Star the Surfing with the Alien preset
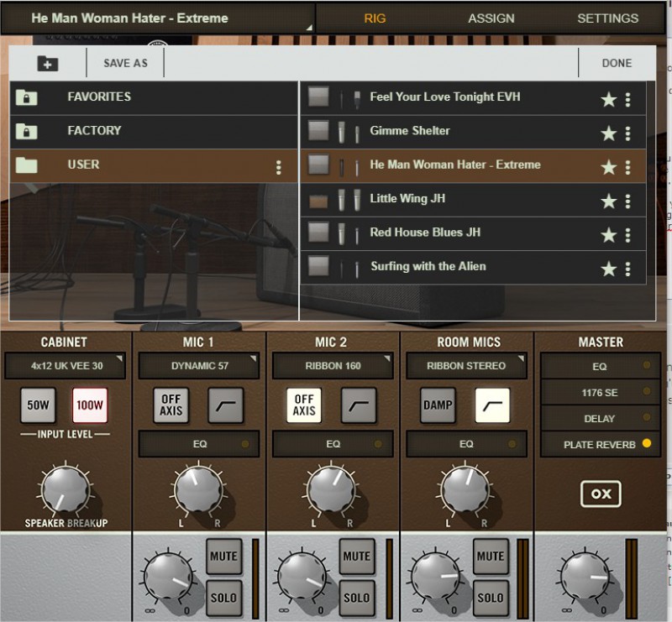Screen dimensions: 672x622 [x=609, y=269]
